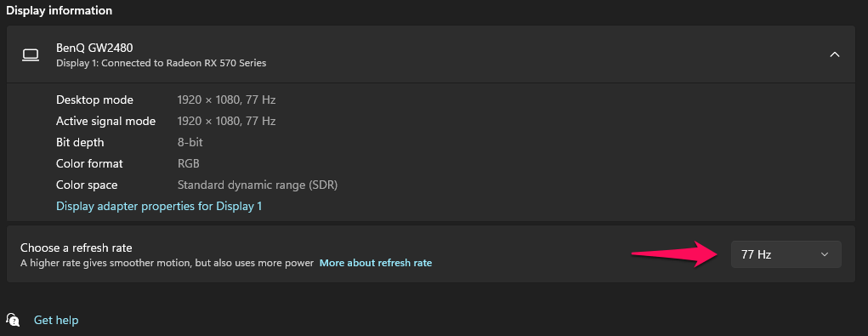Click the Desktop mode label
This screenshot has width=868, height=336.
tap(94, 100)
